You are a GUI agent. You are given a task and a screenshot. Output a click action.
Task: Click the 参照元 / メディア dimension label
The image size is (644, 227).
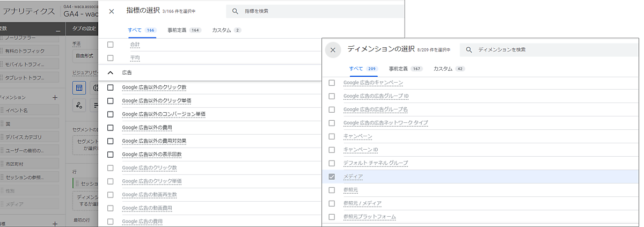(x=362, y=203)
